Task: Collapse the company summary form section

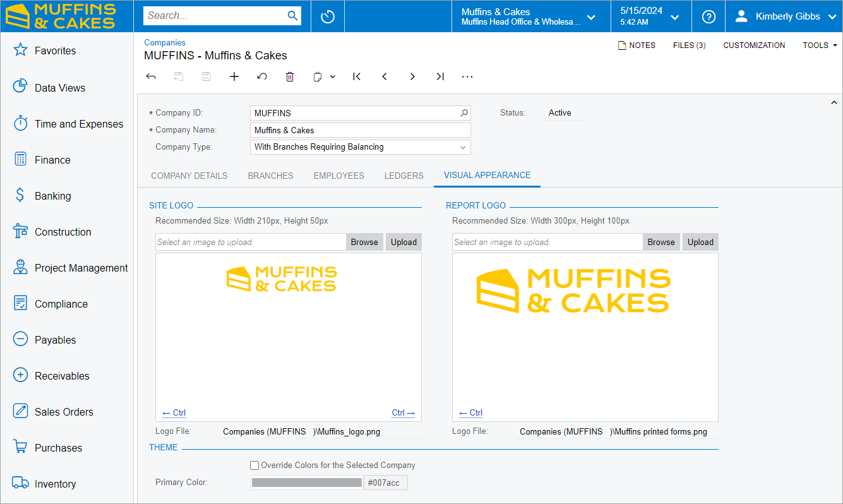Action: click(834, 102)
